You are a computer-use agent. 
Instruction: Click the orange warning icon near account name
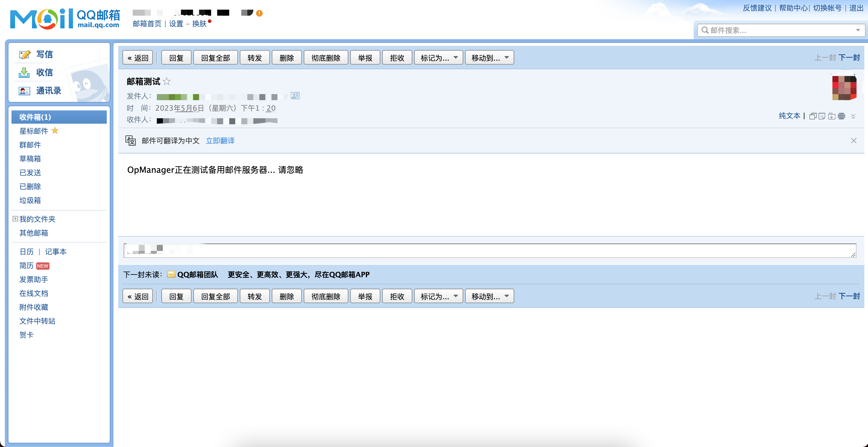click(259, 13)
